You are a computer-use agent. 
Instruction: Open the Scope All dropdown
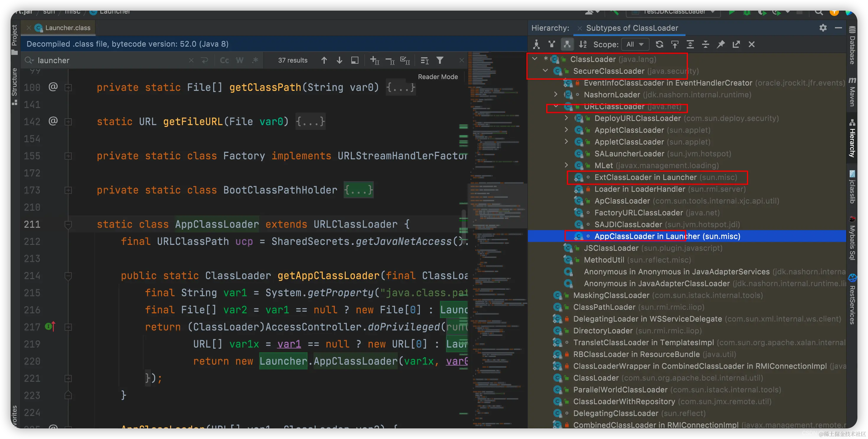click(x=635, y=44)
